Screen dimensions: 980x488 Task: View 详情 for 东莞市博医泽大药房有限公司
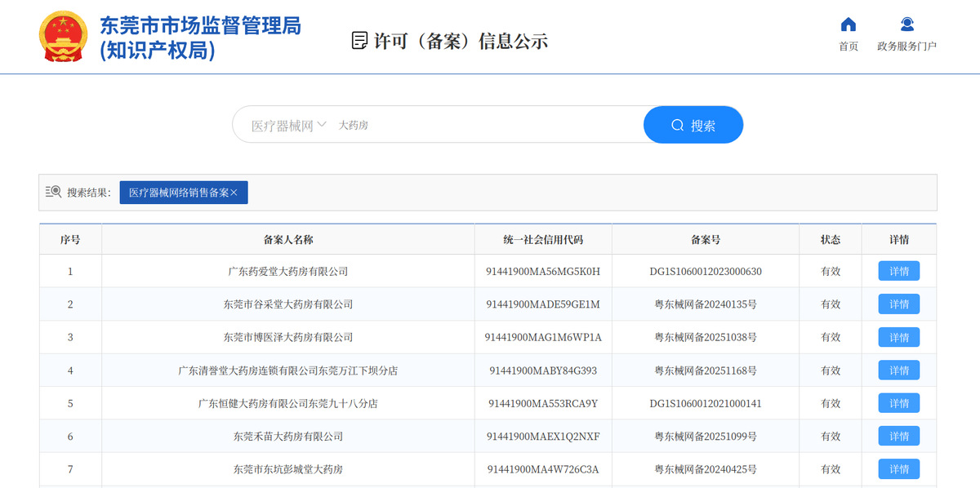(x=898, y=337)
